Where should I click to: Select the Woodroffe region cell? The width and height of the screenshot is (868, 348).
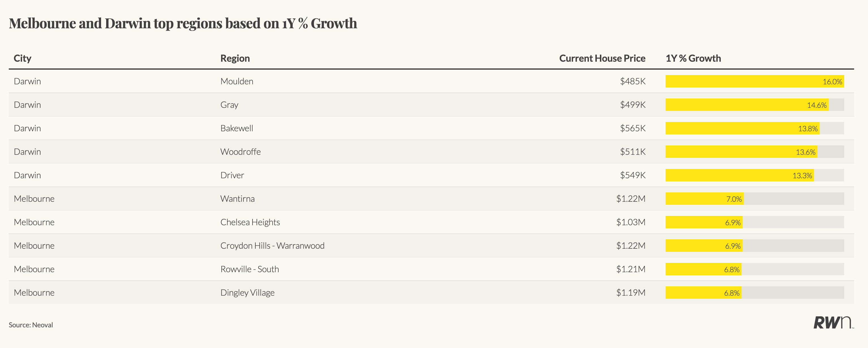[240, 152]
